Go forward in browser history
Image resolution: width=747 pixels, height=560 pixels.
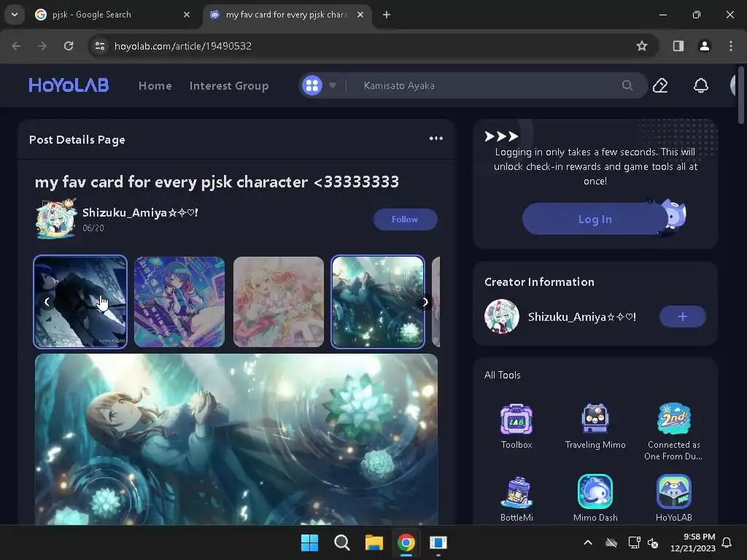pos(42,46)
